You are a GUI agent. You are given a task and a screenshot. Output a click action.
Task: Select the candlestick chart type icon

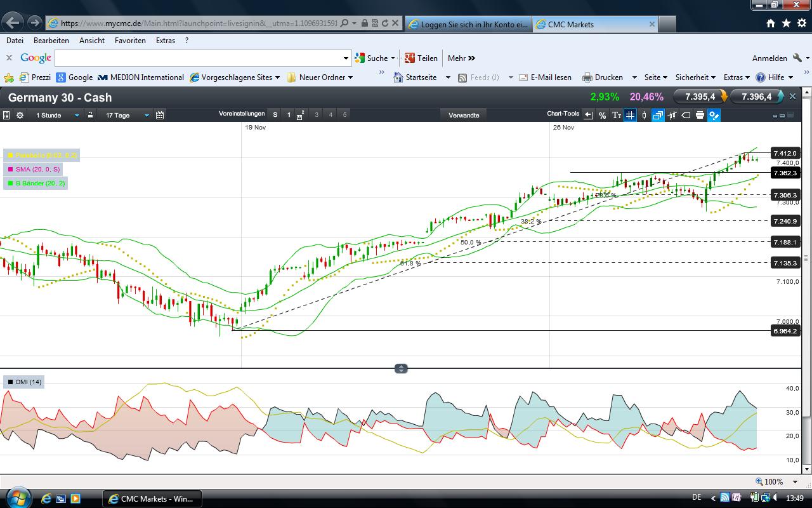(x=644, y=115)
